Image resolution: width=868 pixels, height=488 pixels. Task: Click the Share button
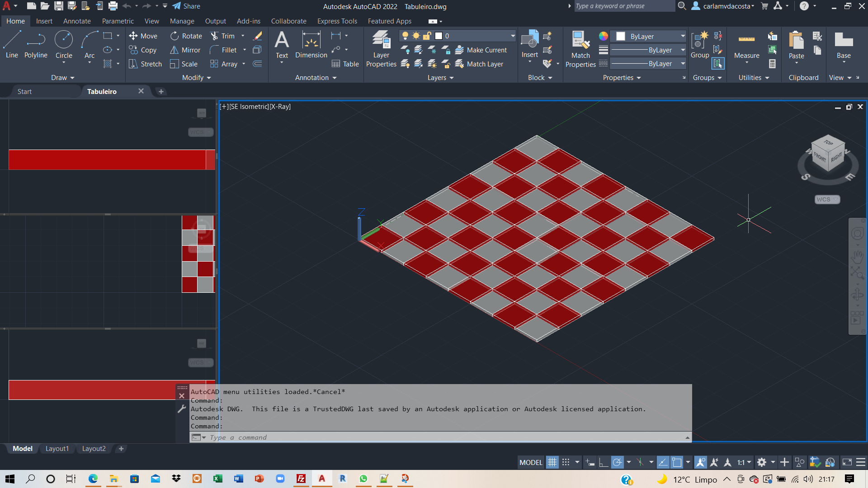click(186, 6)
